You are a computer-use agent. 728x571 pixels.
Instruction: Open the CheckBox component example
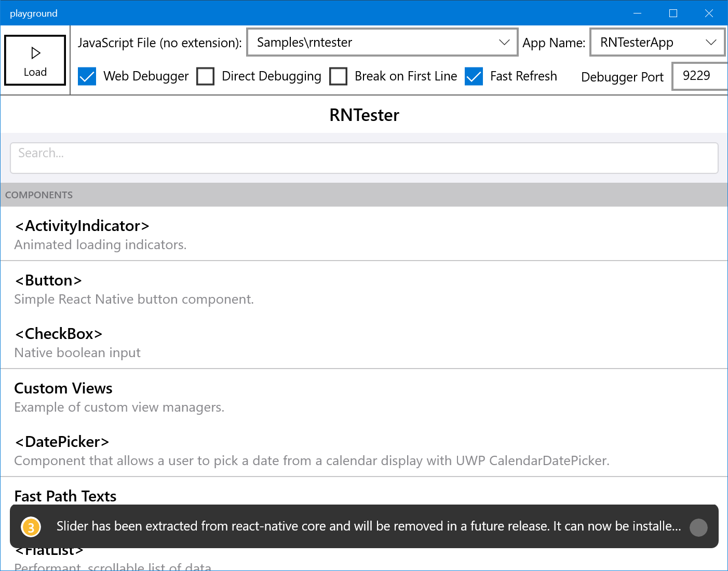pos(58,334)
